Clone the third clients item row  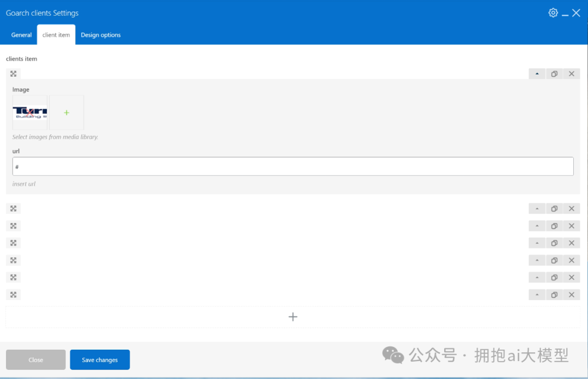[x=554, y=226]
